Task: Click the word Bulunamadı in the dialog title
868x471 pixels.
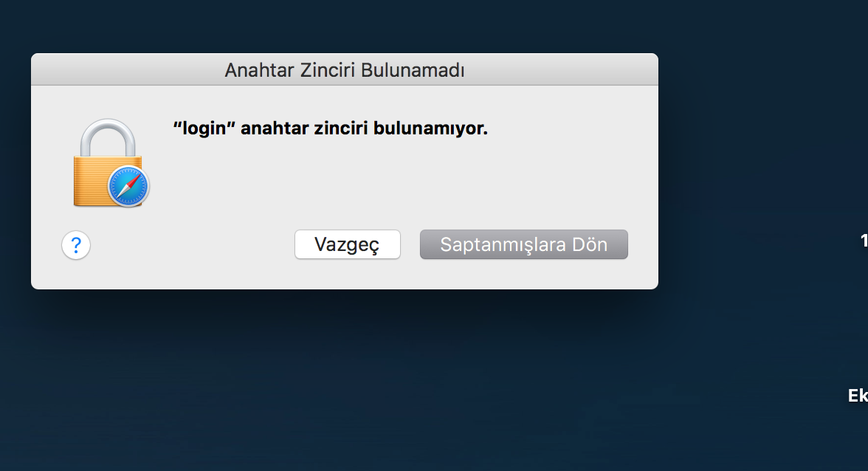Action: 413,70
